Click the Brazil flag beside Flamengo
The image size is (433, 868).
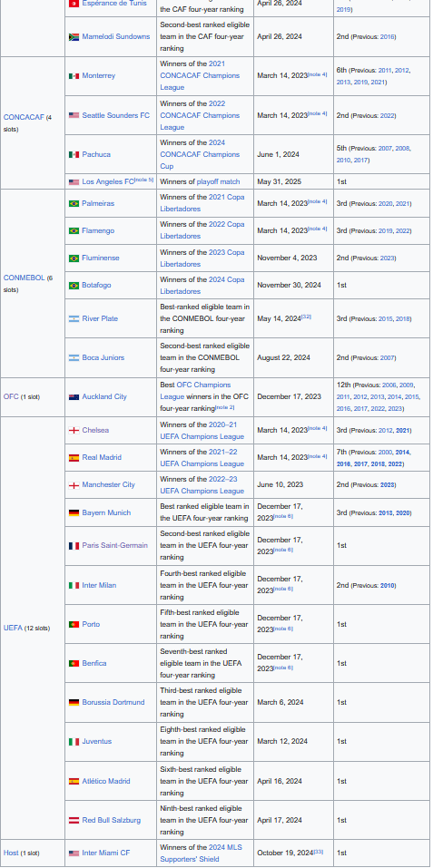(74, 231)
